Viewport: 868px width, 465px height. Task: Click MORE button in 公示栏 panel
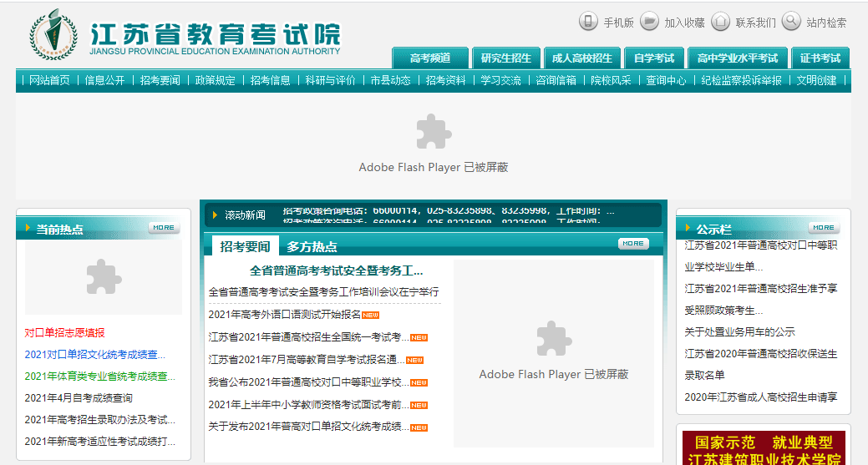(x=824, y=227)
